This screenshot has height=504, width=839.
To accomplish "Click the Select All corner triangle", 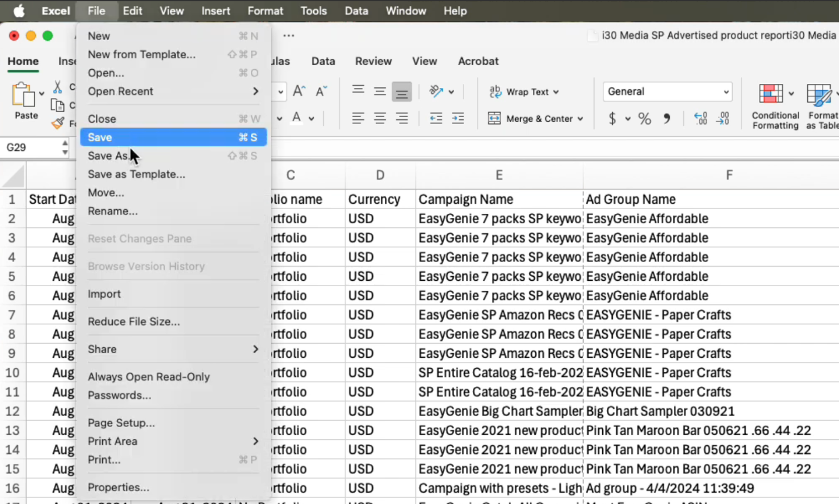I will (13, 175).
